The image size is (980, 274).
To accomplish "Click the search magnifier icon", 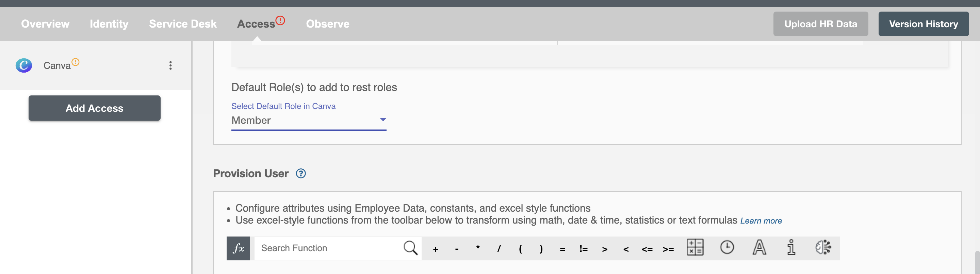I will [410, 248].
